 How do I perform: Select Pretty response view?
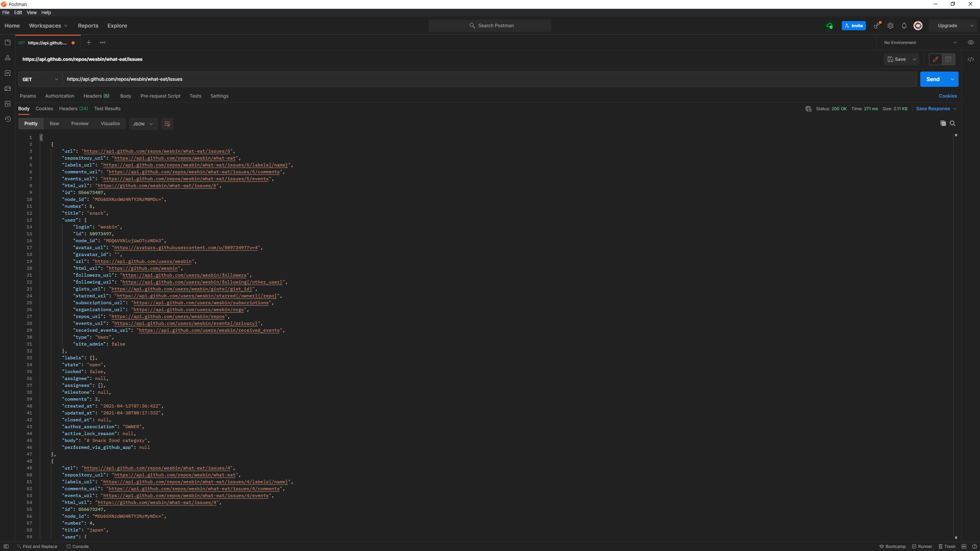[x=31, y=124]
